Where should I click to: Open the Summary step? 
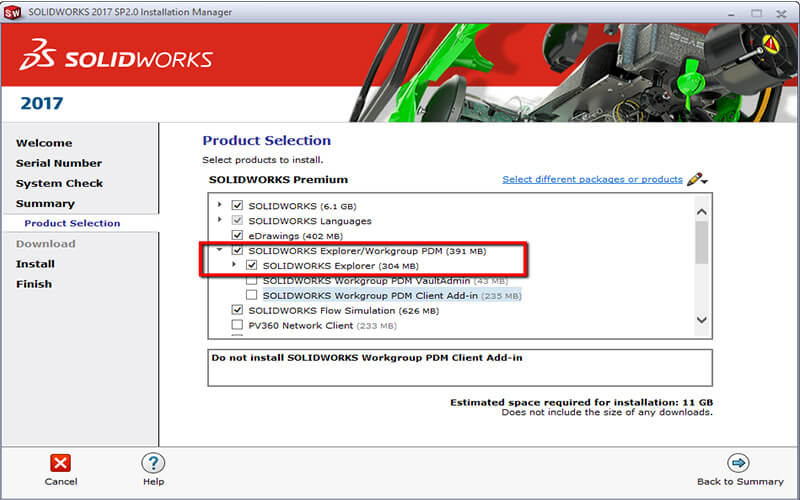[x=45, y=204]
